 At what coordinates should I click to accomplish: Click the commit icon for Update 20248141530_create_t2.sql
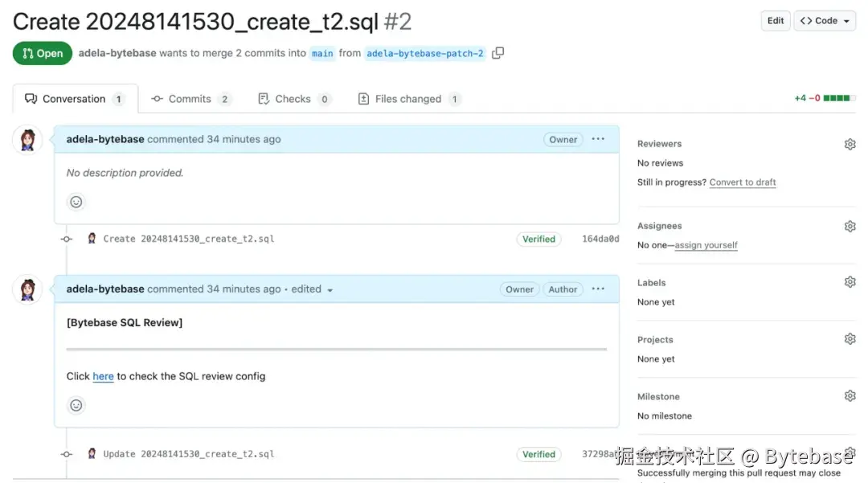point(67,454)
